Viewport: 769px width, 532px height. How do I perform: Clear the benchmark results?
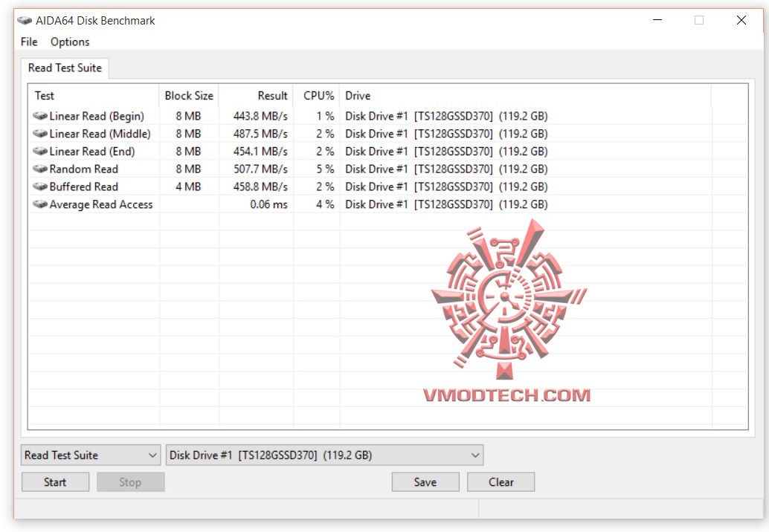(x=501, y=482)
